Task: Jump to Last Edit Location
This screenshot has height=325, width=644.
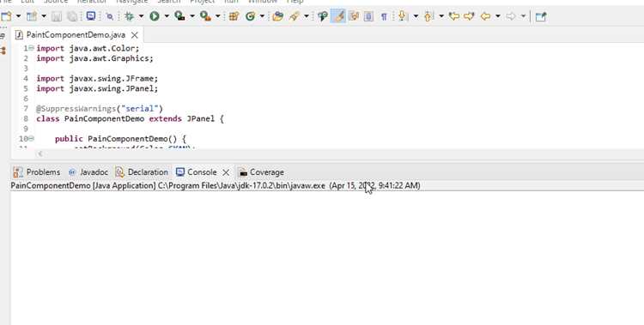Action: point(454,16)
